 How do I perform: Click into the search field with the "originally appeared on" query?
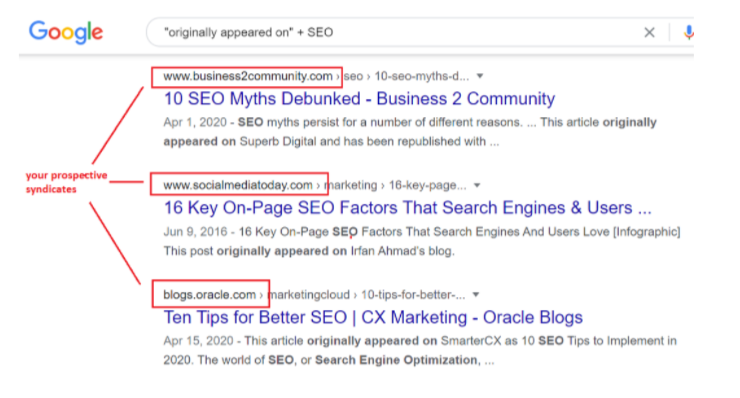[396, 32]
